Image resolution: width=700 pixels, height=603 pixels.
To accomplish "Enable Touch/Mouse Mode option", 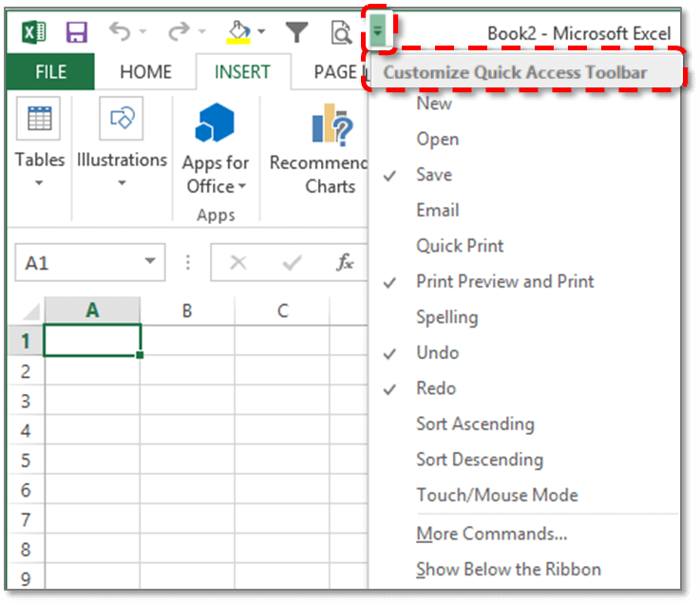I will pos(524,496).
